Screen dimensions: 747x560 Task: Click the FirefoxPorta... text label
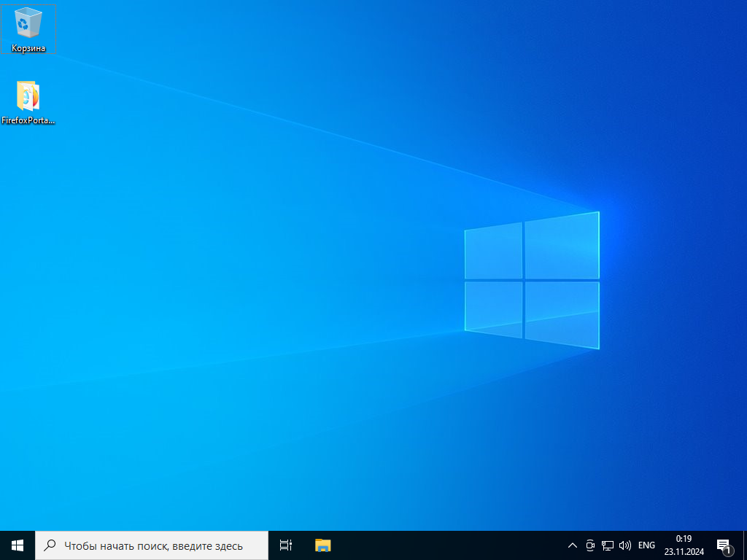tap(28, 120)
